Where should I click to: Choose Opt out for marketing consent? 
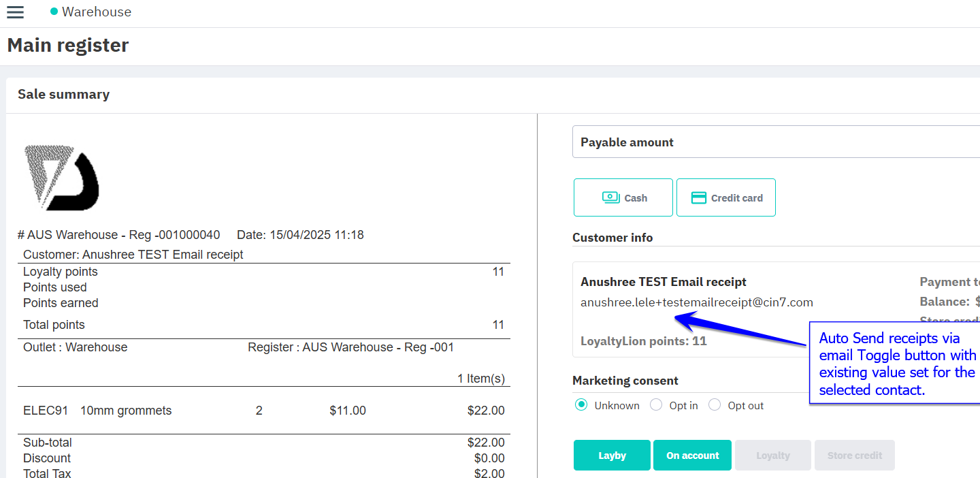(715, 405)
